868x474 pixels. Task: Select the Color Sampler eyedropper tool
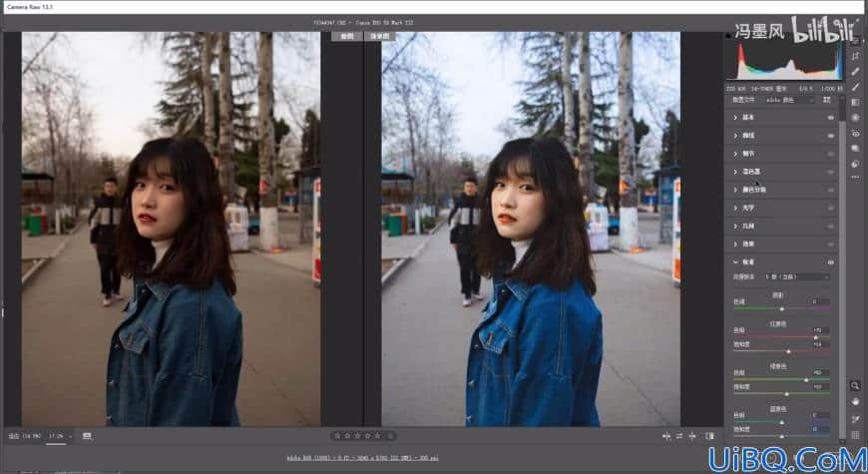click(855, 419)
